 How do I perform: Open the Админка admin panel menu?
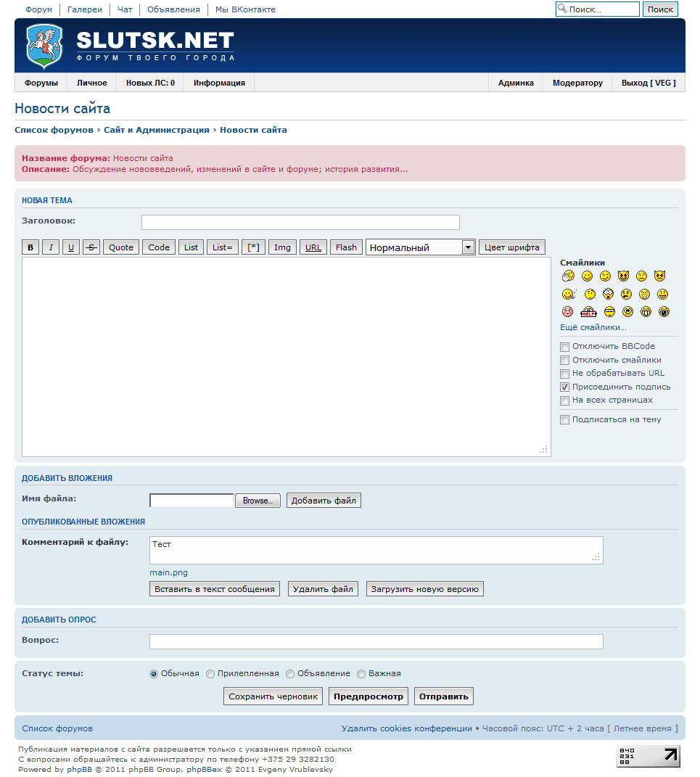tap(516, 83)
